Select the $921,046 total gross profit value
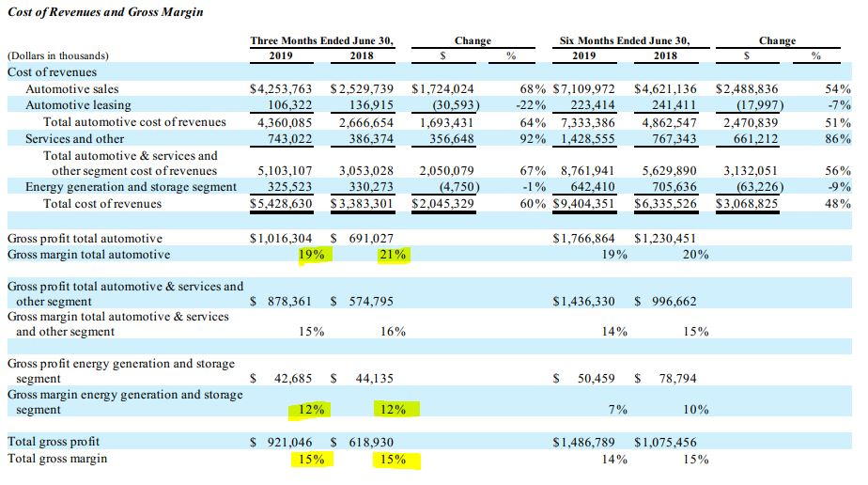Image resolution: width=868 pixels, height=485 pixels. pyautogui.click(x=286, y=442)
